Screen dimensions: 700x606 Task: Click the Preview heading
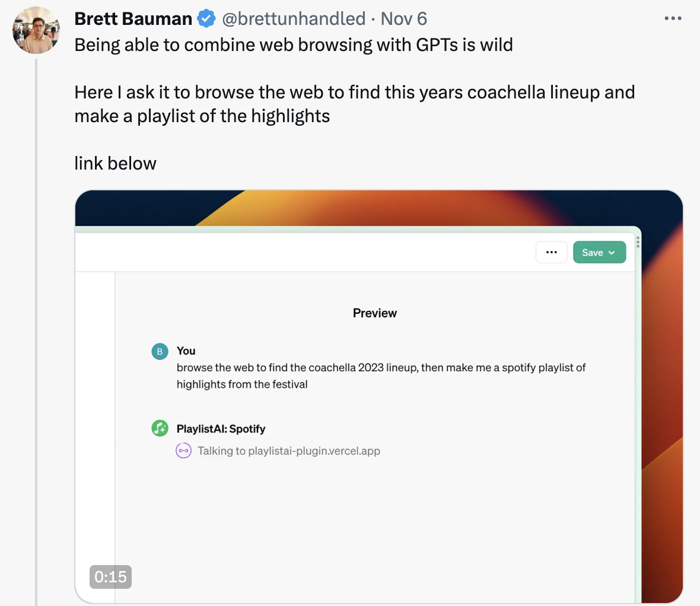(x=375, y=313)
